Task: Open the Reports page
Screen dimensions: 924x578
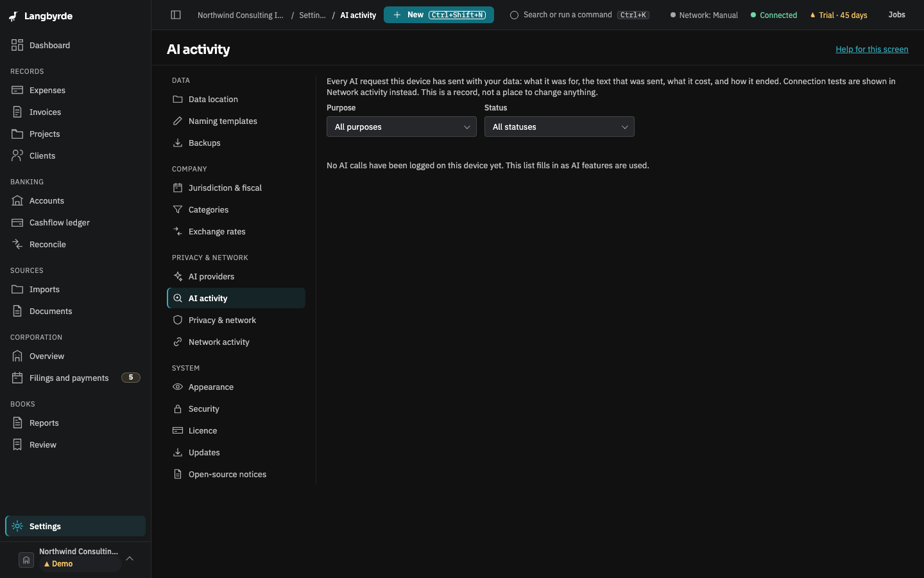Action: point(76,423)
